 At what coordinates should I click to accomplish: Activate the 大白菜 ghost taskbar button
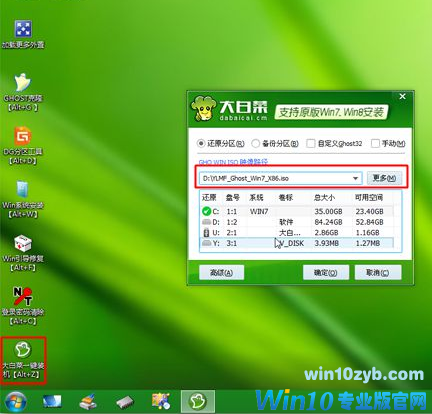[x=198, y=401]
